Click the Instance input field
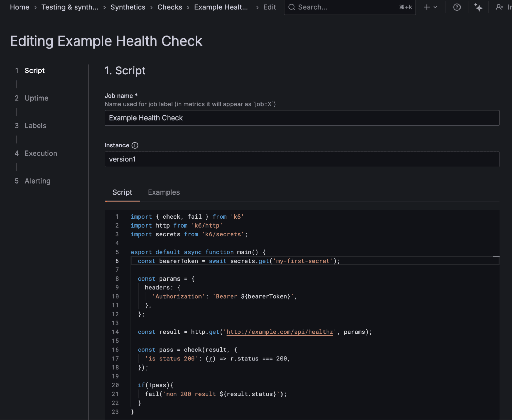Screen dimensions: 512x420 point(302,159)
